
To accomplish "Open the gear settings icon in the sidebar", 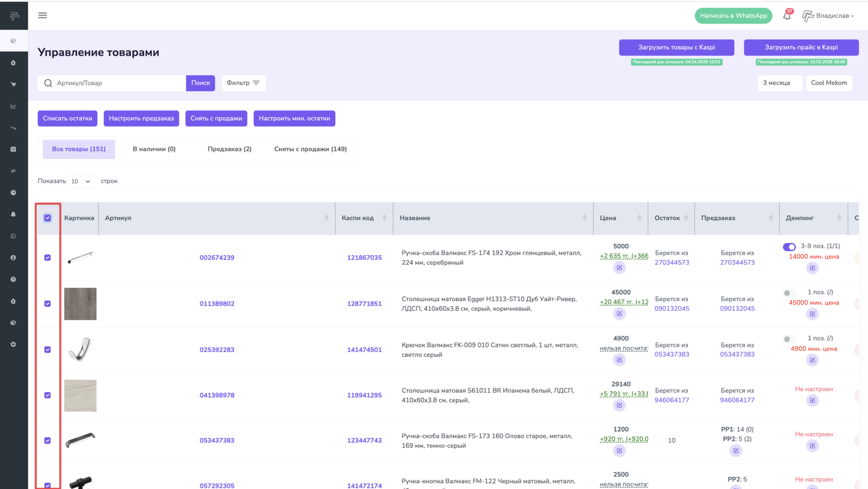I will pos(13,344).
